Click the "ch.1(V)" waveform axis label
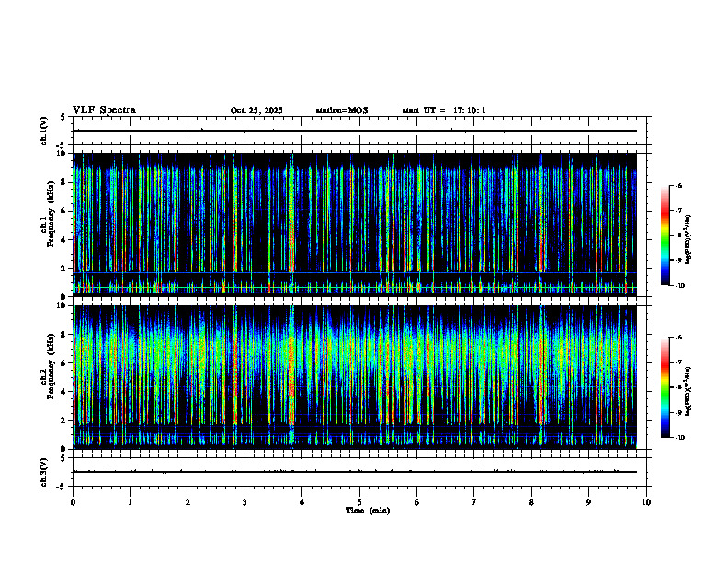This screenshot has height=563, width=728. pyautogui.click(x=43, y=131)
